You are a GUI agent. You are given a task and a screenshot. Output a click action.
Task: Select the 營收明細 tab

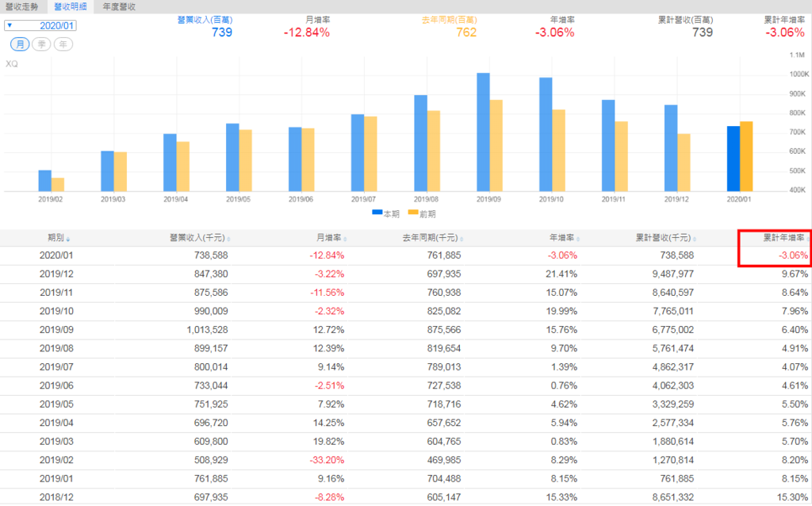coord(70,6)
